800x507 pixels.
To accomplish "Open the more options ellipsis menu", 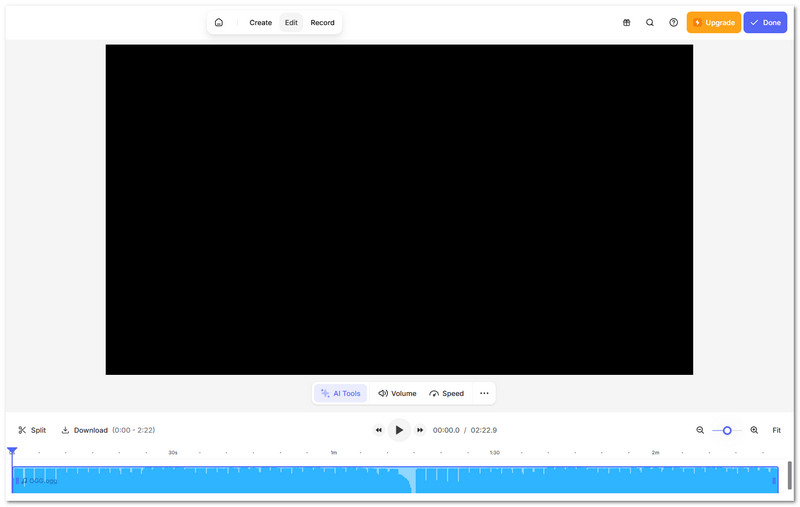I will point(484,393).
